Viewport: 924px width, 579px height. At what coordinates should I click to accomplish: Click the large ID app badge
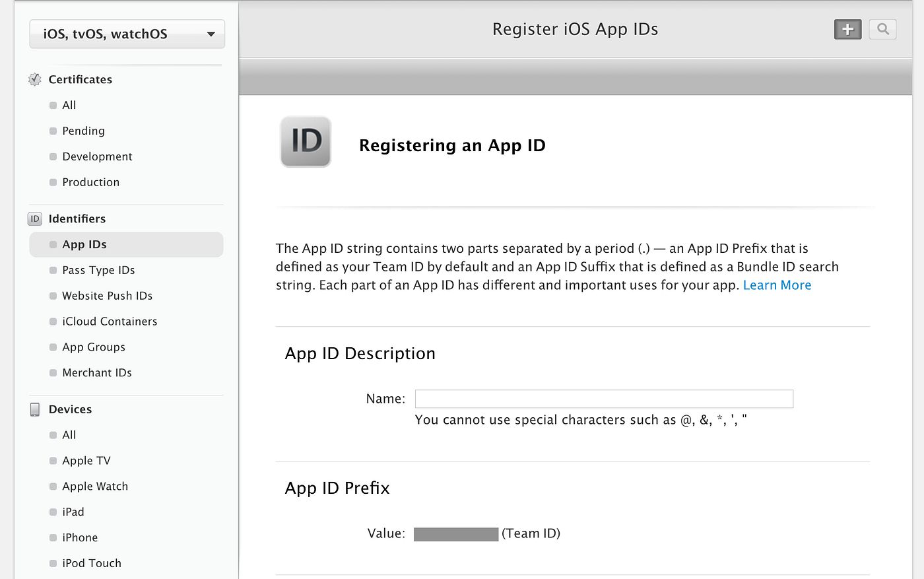click(306, 141)
